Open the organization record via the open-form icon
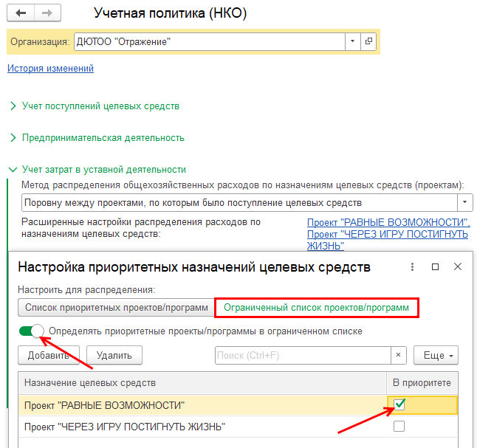477x448 pixels. [x=368, y=41]
